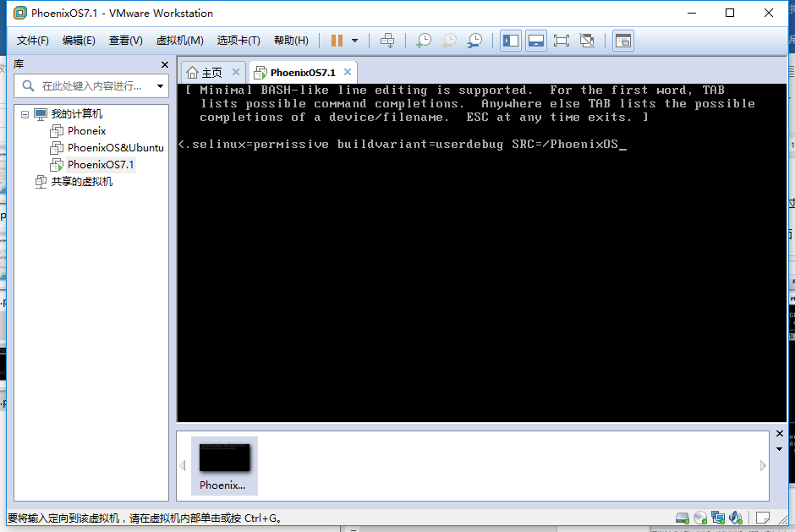Open the thumbnail bar options dropdown
This screenshot has width=795, height=532.
coord(779,449)
